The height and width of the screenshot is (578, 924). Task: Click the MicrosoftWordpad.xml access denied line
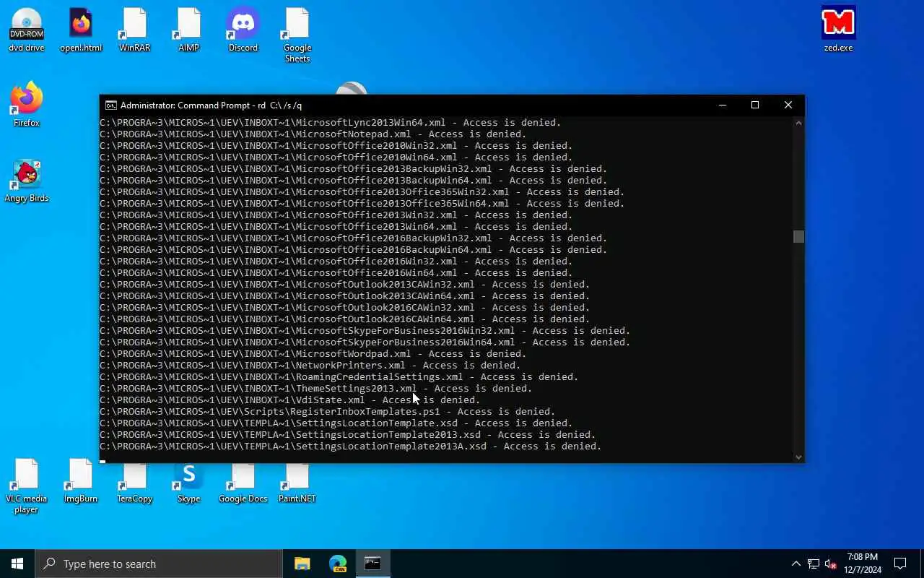pyautogui.click(x=313, y=354)
